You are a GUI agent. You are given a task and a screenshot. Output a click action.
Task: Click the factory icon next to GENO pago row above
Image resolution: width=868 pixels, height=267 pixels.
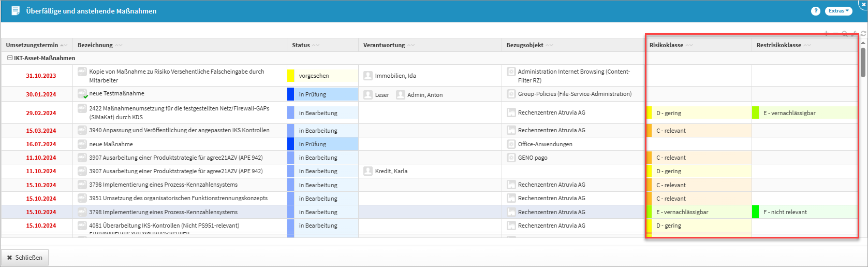[511, 131]
